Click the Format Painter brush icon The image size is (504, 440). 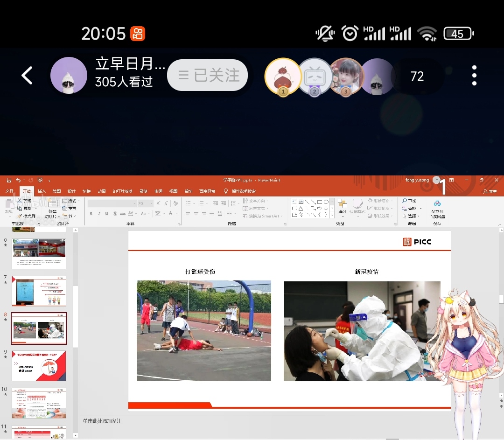tap(20, 216)
